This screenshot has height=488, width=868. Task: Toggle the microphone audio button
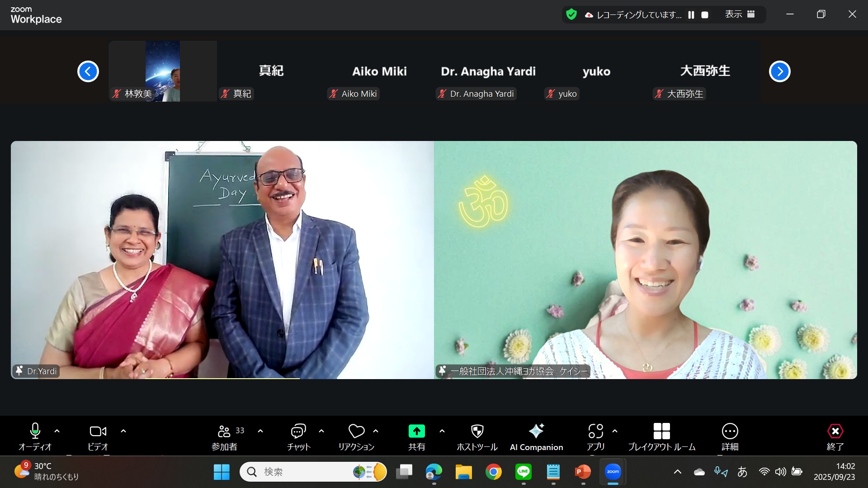[x=35, y=432]
